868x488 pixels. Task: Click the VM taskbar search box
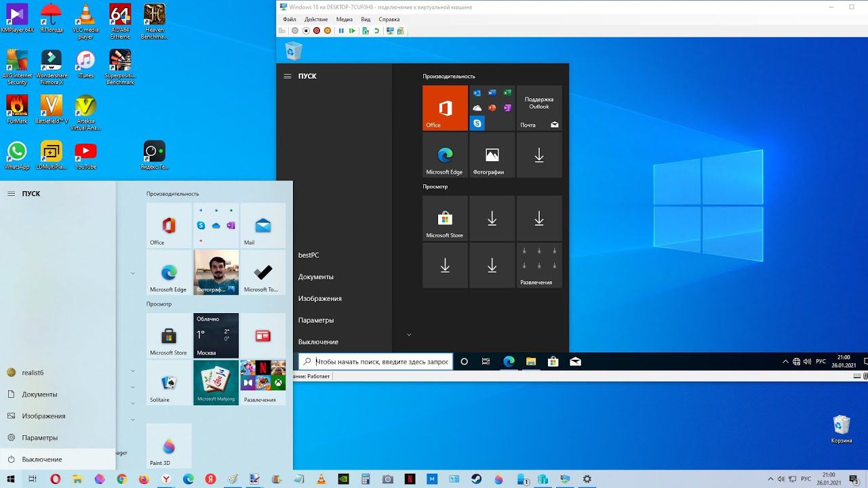(375, 362)
